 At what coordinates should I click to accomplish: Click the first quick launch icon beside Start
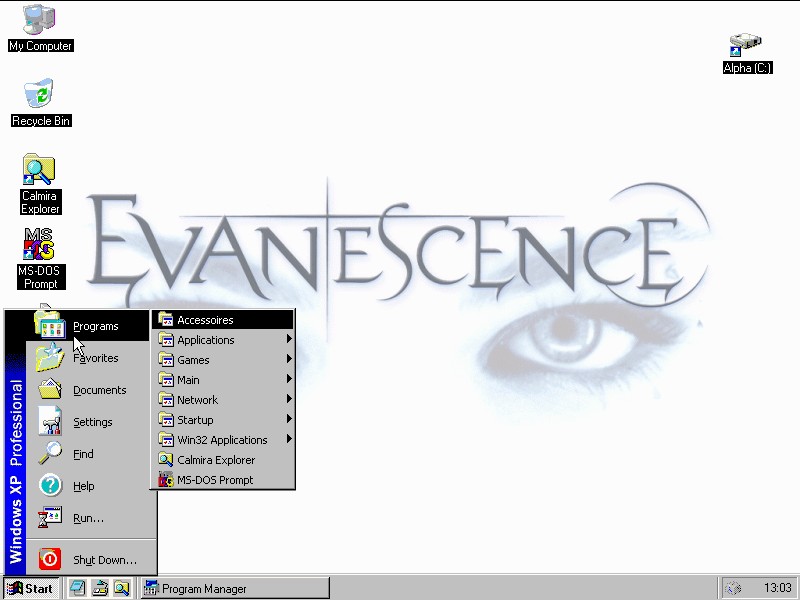(78, 588)
